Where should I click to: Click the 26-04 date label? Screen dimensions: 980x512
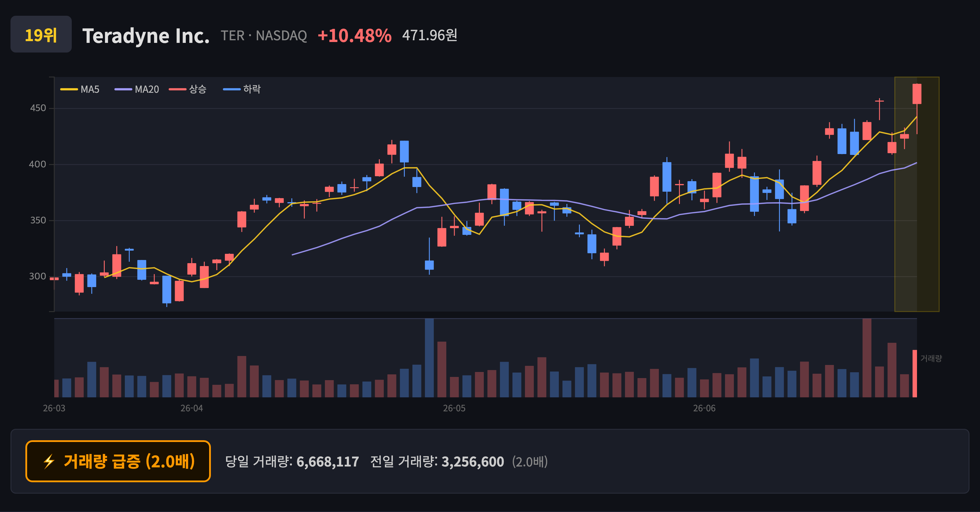191,408
